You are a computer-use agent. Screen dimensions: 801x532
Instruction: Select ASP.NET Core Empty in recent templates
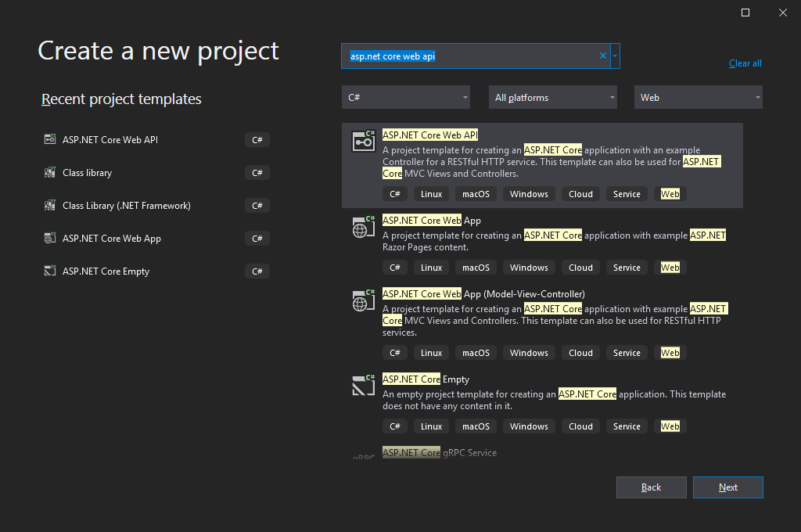tap(156, 271)
